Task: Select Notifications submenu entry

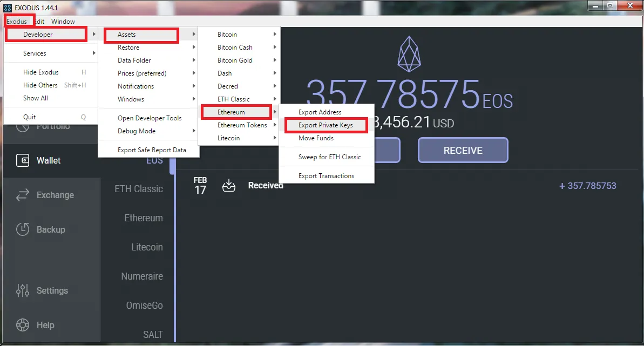Action: [148, 86]
